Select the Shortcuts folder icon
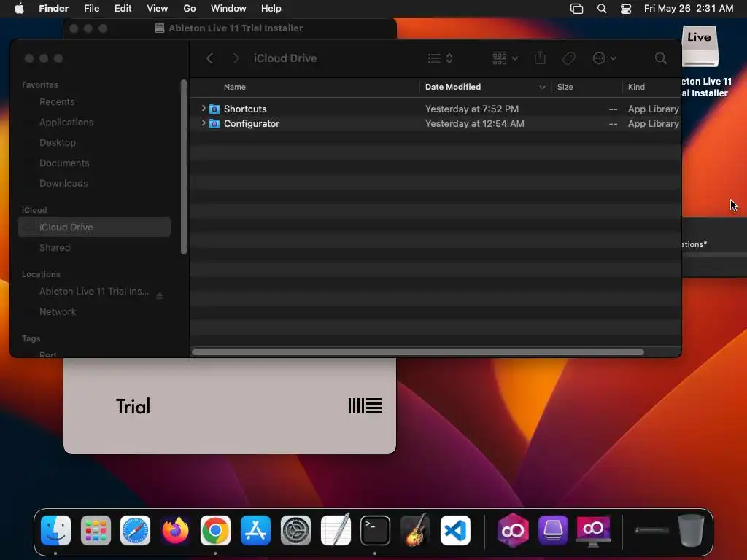 pos(214,109)
